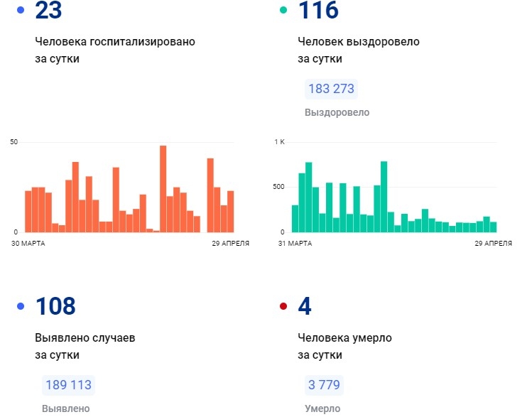
Task: Click the red dot beside number 4
Action: [283, 306]
